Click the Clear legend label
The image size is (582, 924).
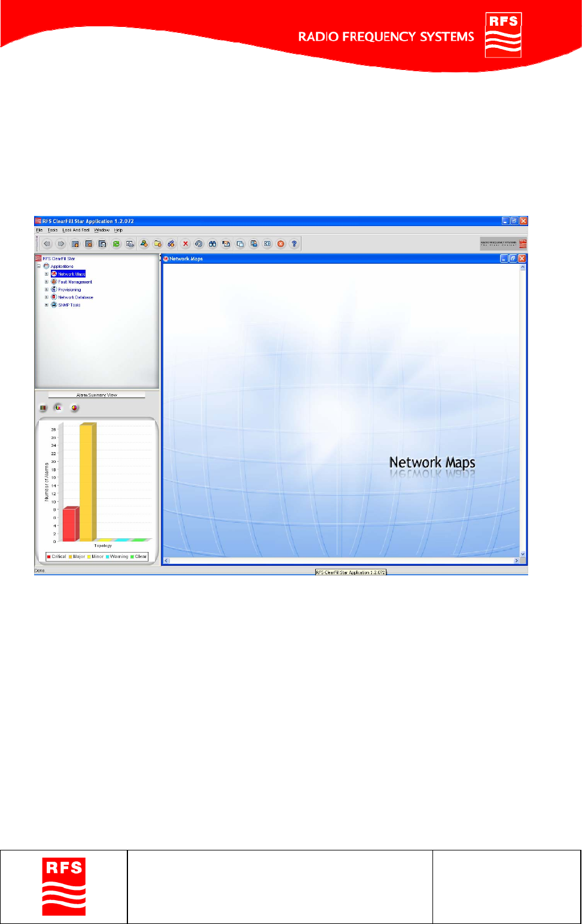(141, 557)
